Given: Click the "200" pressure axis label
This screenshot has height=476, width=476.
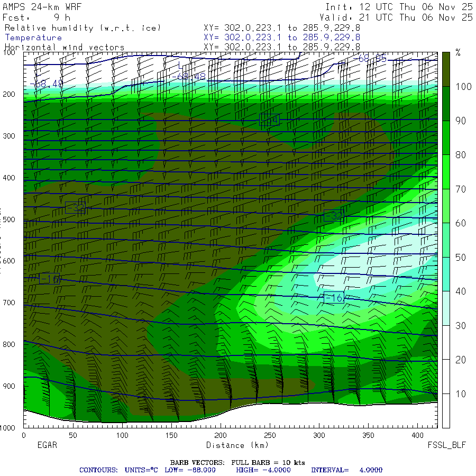Looking at the screenshot, I should (x=9, y=94).
